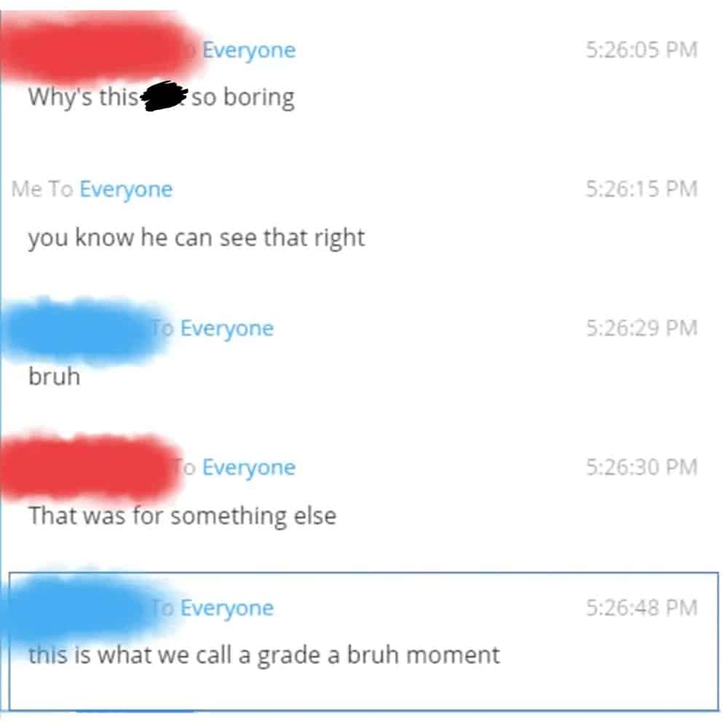This screenshot has width=728, height=728.
Task: Click blue redacted name above 'bruh'
Action: pyautogui.click(x=84, y=331)
